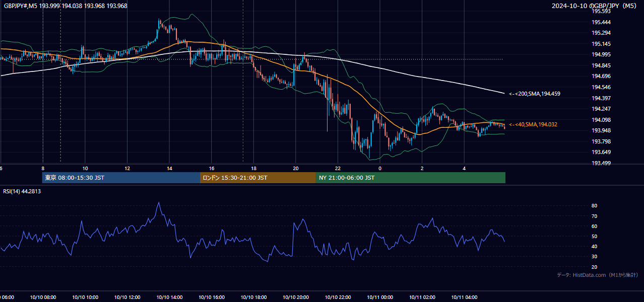Click price axis label 194.845

601,65
